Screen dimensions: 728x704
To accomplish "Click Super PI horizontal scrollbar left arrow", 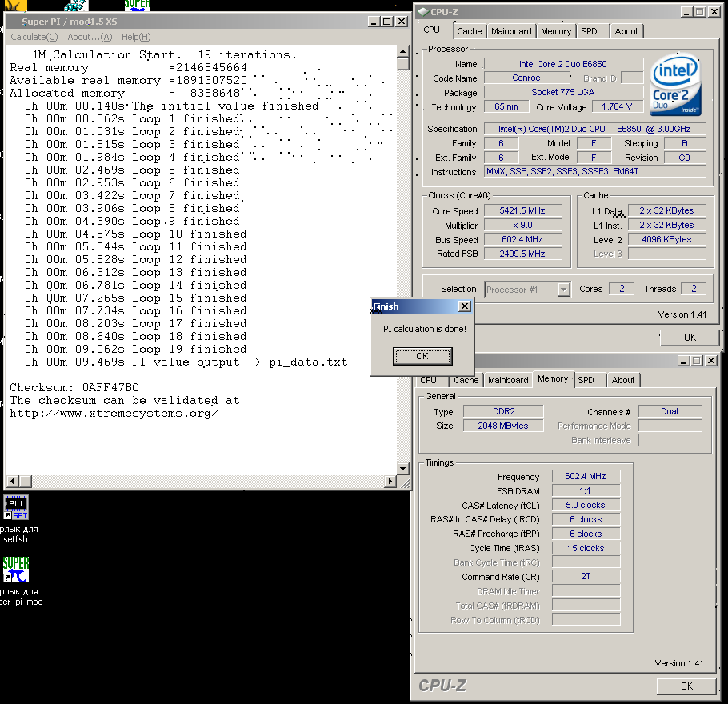I will pyautogui.click(x=13, y=482).
